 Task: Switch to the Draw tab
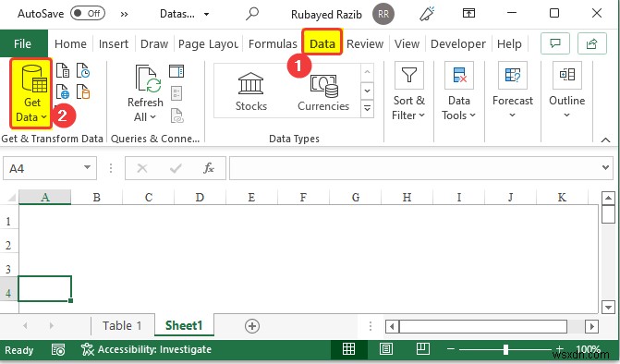click(x=154, y=43)
